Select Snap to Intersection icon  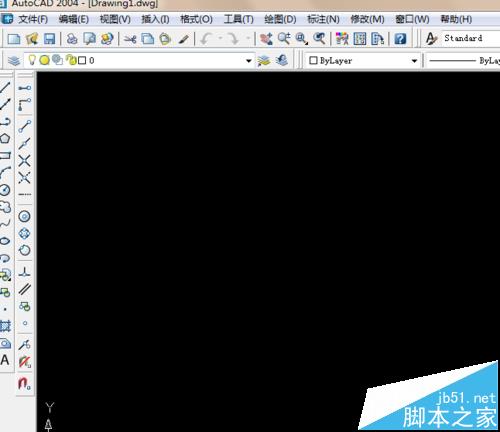(25, 161)
